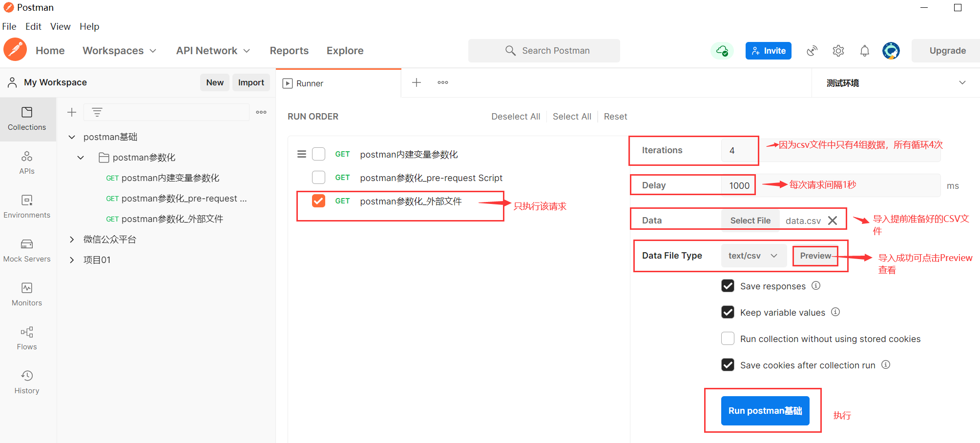Open the collections more options ellipsis
980x443 pixels.
[x=261, y=112]
